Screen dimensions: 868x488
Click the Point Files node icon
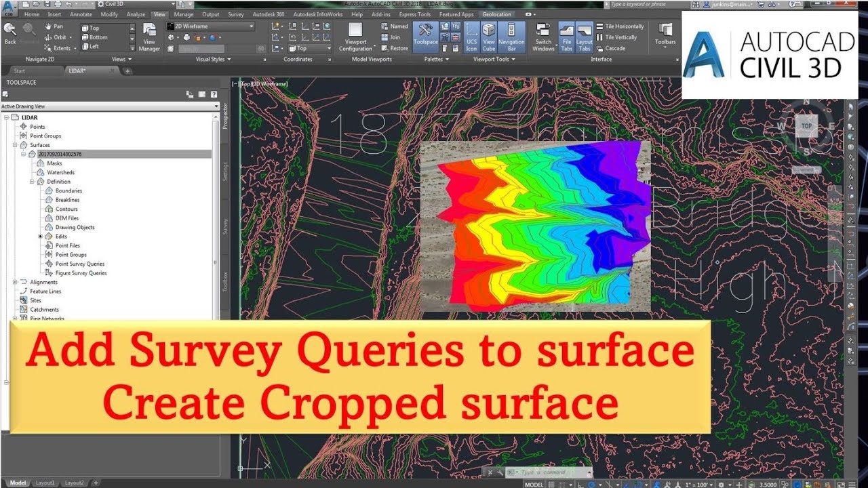coord(49,245)
